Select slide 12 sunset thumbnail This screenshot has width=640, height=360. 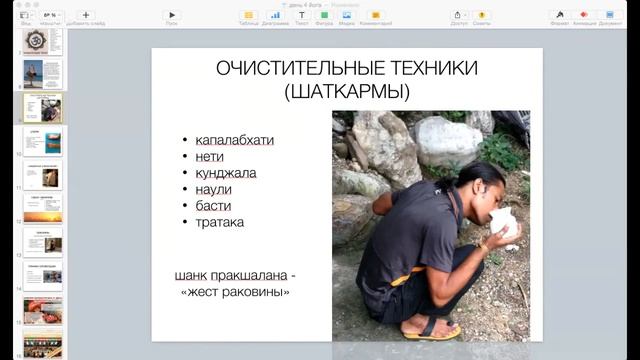coord(43,209)
